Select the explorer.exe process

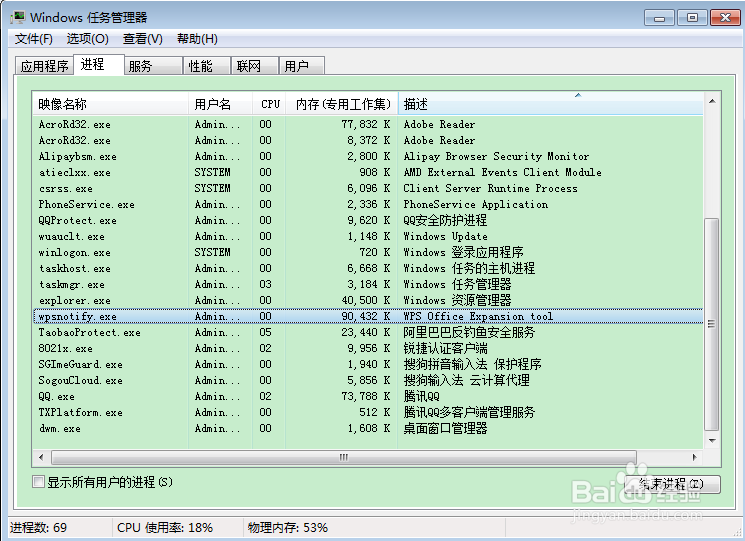(368, 300)
